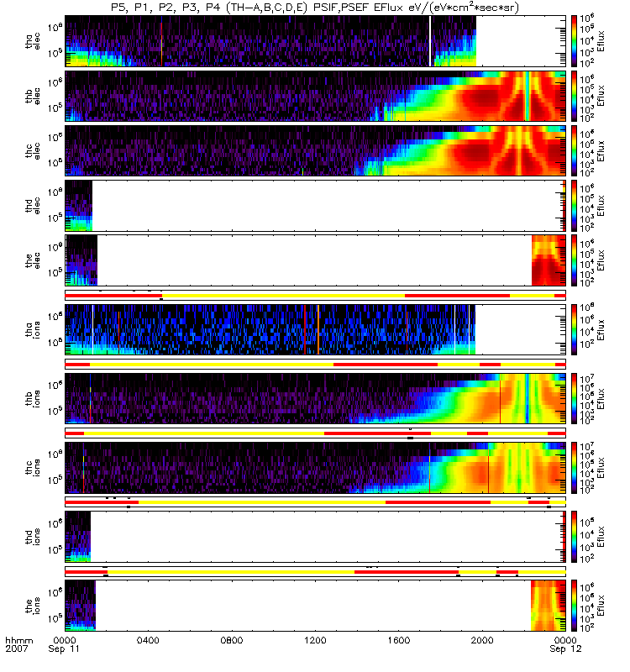
Task: Select the "thb ions" panel label
Action: (32, 398)
